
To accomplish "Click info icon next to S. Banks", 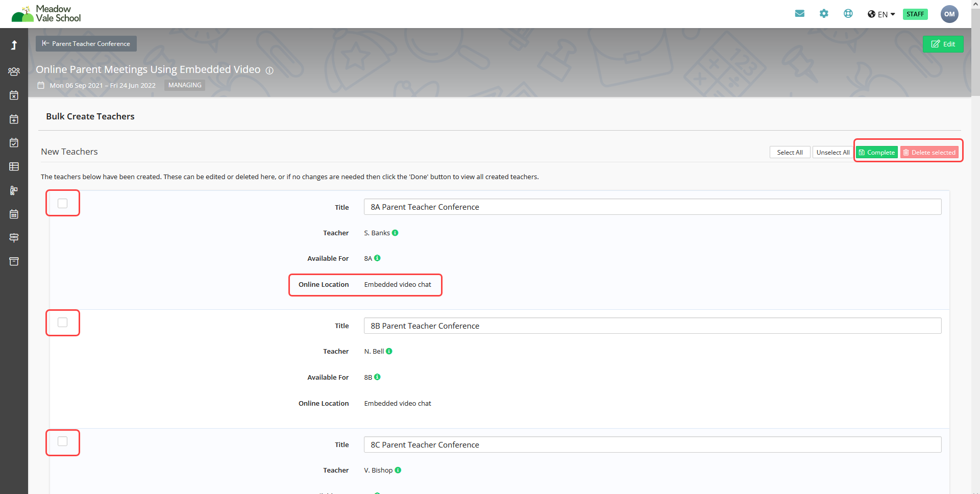I will [395, 233].
